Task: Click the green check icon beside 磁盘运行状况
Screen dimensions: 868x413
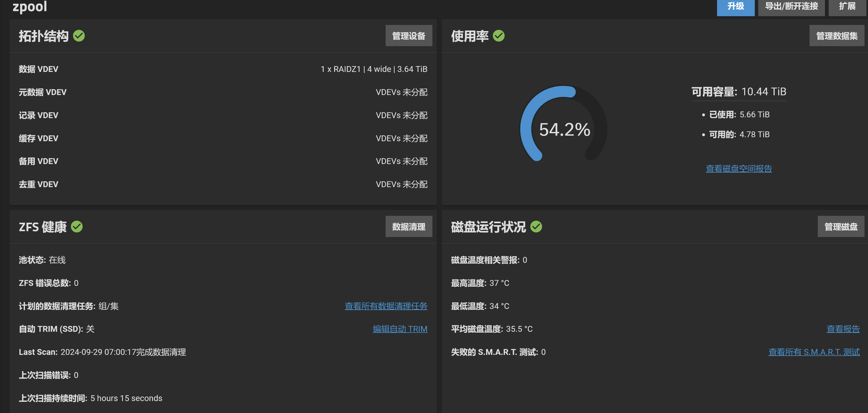Action: click(536, 226)
